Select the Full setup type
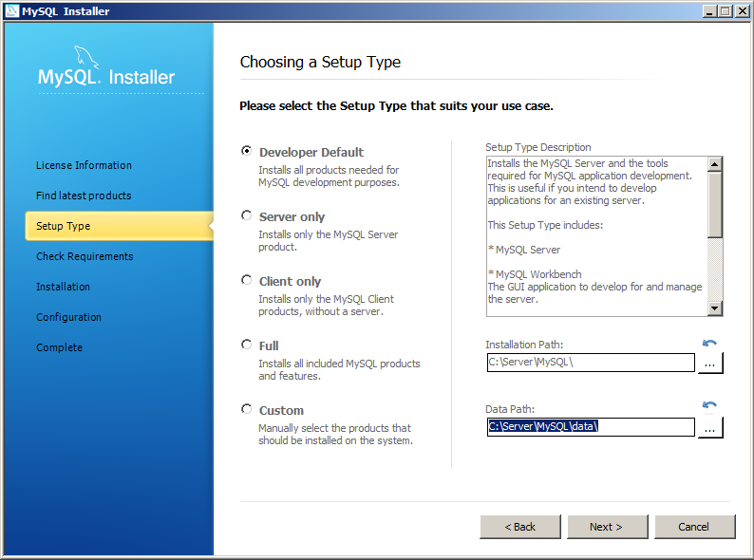 246,345
